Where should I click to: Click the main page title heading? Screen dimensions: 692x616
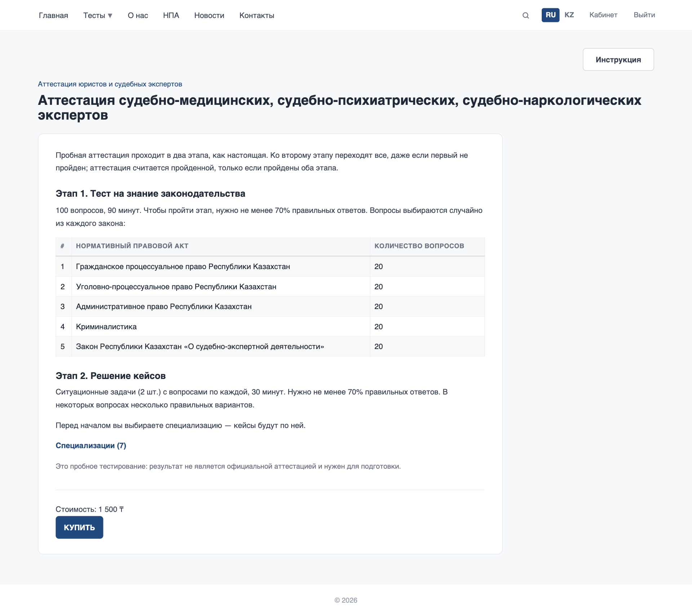pyautogui.click(x=340, y=107)
